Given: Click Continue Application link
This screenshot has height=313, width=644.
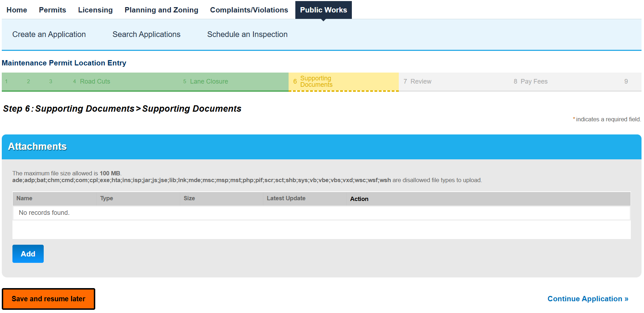Looking at the screenshot, I should pos(588,299).
